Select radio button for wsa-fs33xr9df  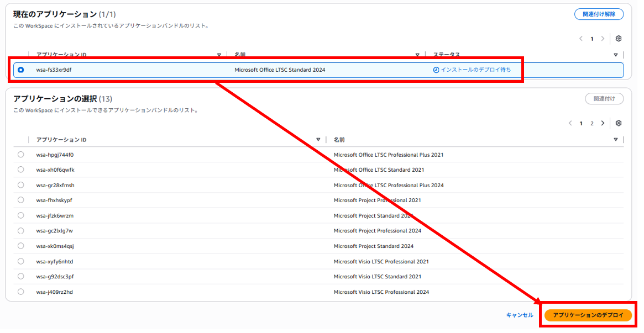pos(21,70)
